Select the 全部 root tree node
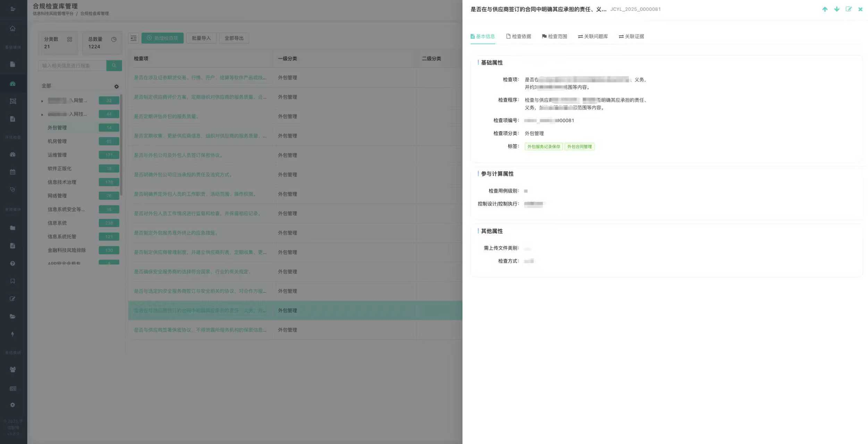This screenshot has width=868, height=444. 47,86
